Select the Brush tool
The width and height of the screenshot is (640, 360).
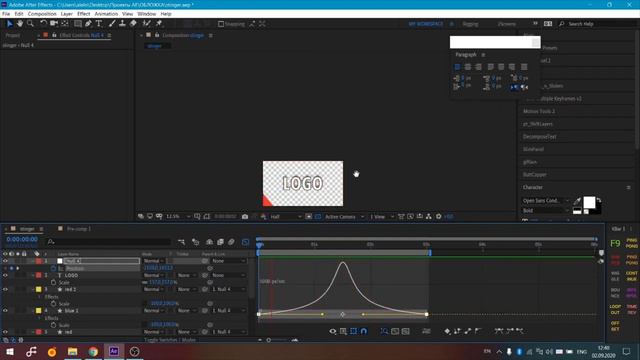pyautogui.click(x=112, y=24)
